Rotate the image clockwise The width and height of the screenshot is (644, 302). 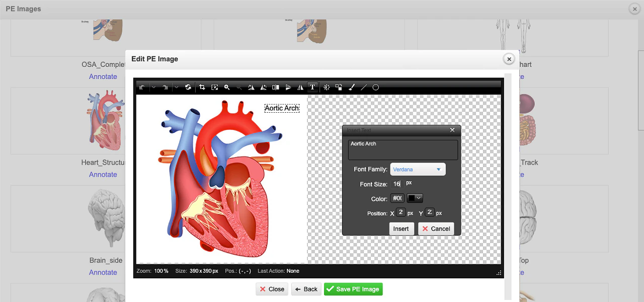point(251,87)
